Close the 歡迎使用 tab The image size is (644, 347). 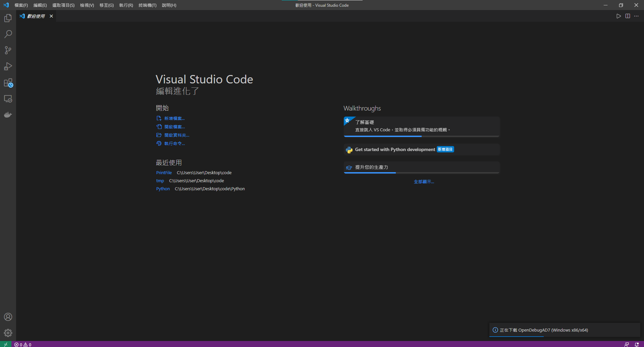51,16
